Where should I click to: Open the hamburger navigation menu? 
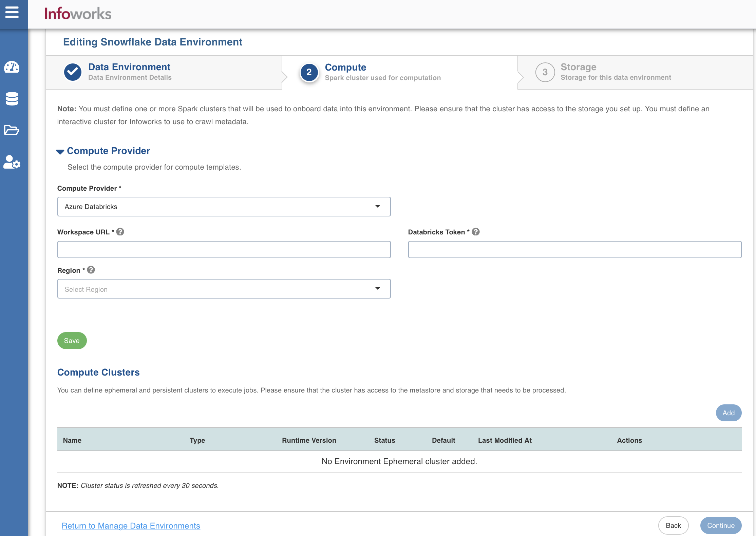(12, 13)
